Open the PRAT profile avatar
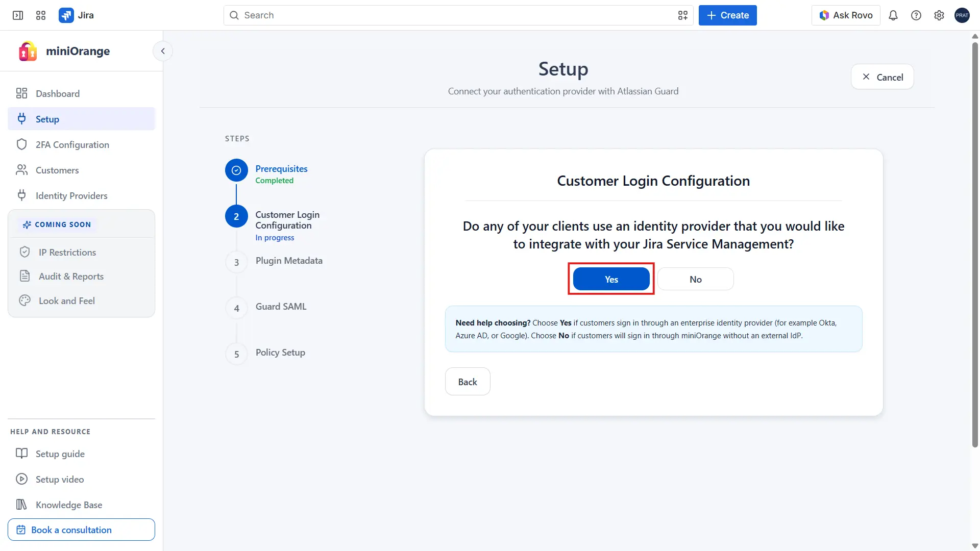 coord(962,15)
